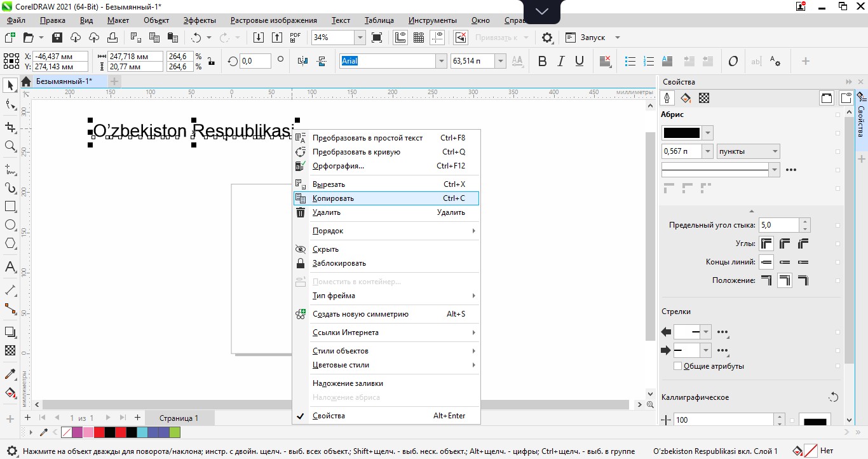Choose Копировать in context menu
The image size is (868, 459).
[386, 198]
